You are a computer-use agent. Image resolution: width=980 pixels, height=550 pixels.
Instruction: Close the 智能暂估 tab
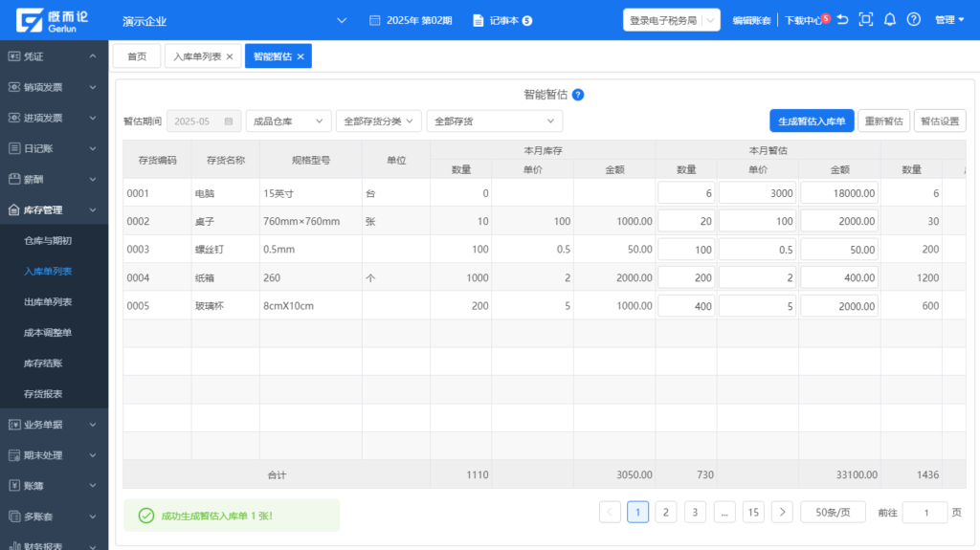pyautogui.click(x=301, y=57)
